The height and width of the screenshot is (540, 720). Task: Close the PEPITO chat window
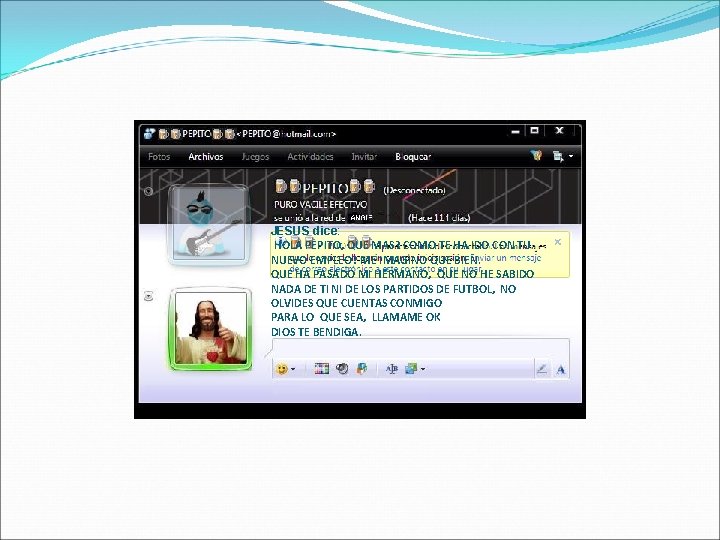(559, 130)
